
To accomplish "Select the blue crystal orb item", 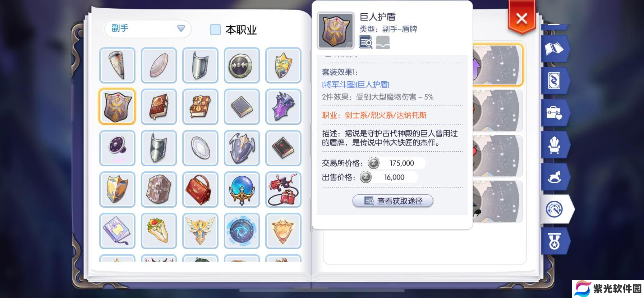I will (x=242, y=190).
